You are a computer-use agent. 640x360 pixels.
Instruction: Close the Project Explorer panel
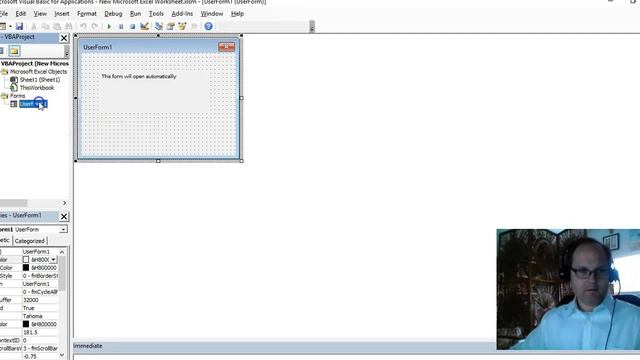coord(64,38)
